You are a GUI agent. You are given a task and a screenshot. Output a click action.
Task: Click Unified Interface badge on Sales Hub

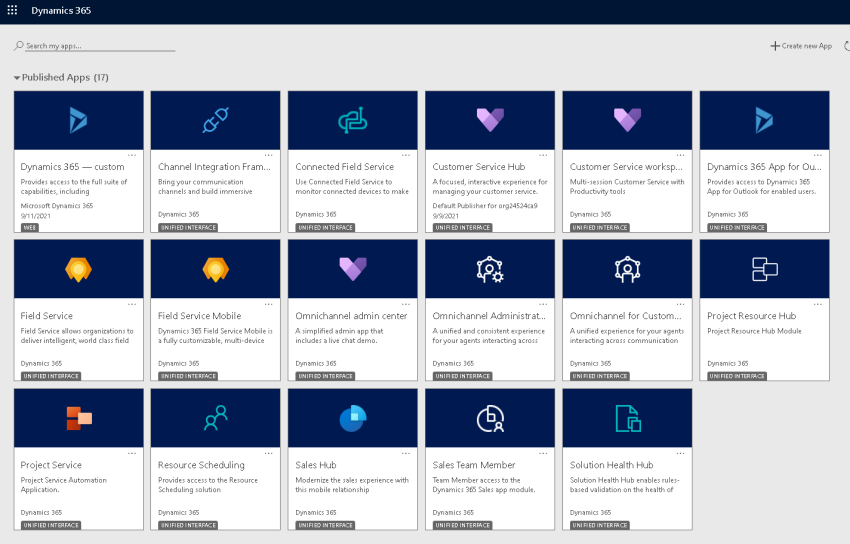point(325,525)
